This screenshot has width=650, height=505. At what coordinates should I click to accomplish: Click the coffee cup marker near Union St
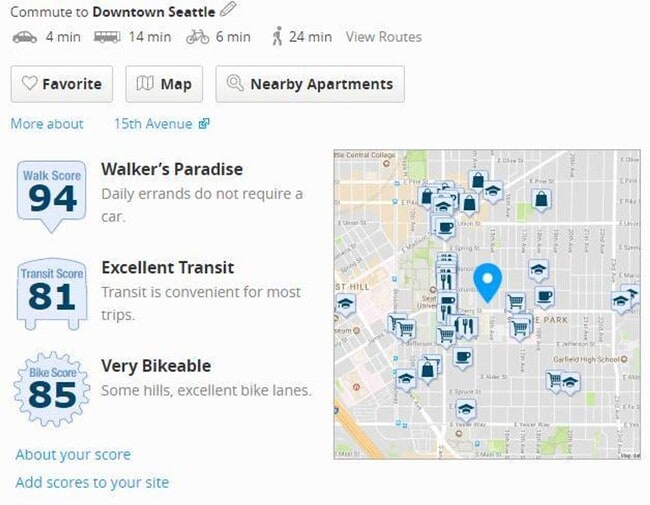445,229
